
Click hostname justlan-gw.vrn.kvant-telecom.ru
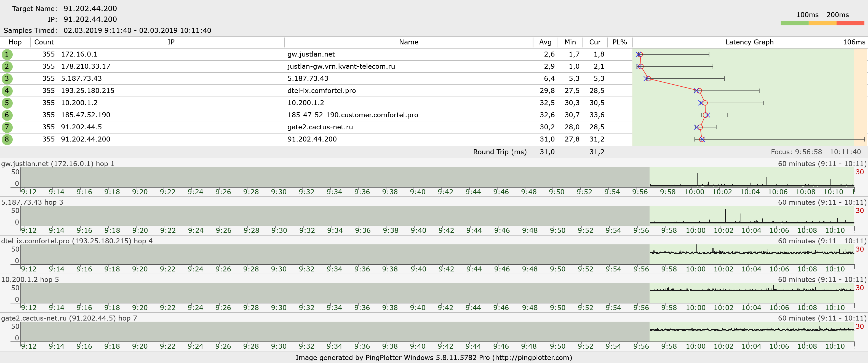pos(341,66)
